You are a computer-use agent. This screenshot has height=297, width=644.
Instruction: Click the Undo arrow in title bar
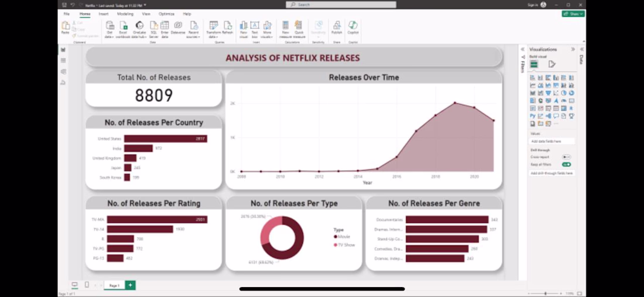click(72, 5)
